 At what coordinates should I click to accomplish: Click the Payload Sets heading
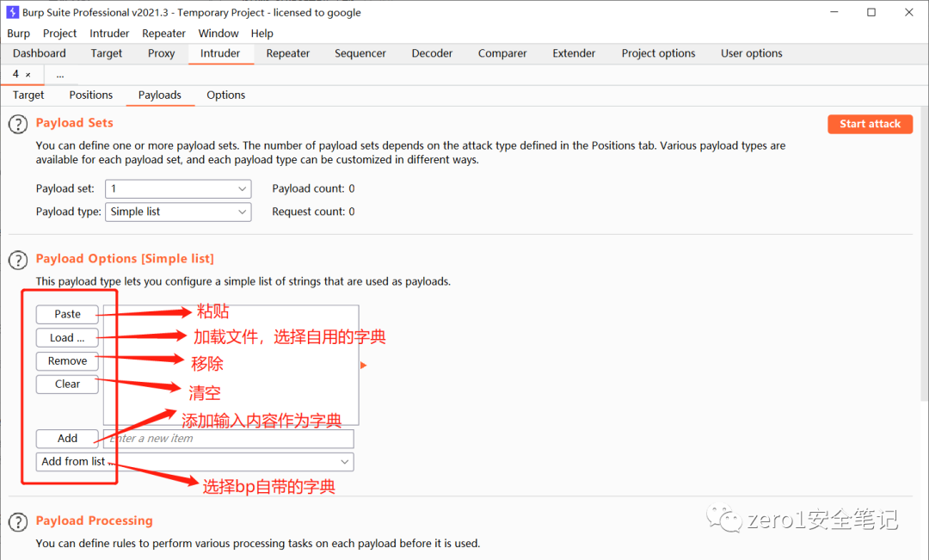(x=75, y=123)
